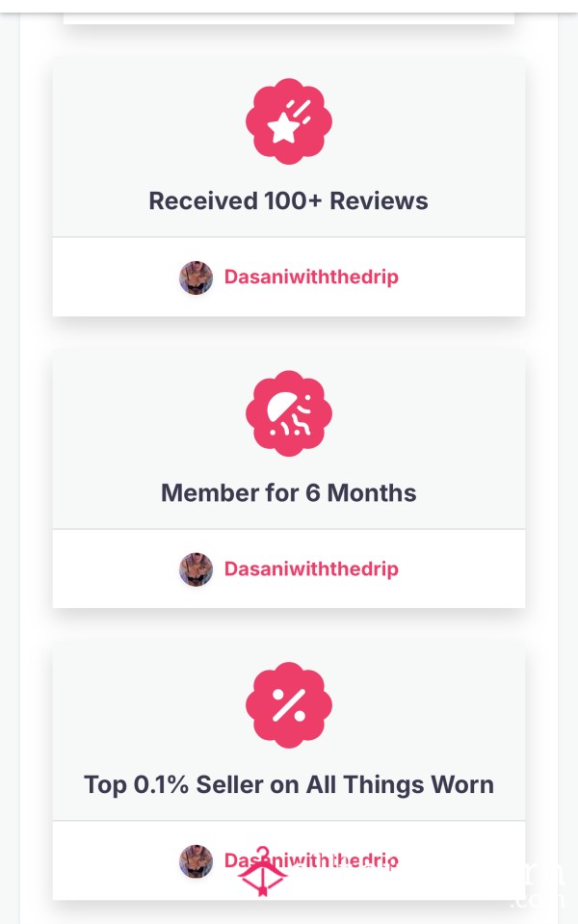Select Top 0.1% Seller on All Things Worn heading
The height and width of the screenshot is (924, 578).
click(x=289, y=784)
